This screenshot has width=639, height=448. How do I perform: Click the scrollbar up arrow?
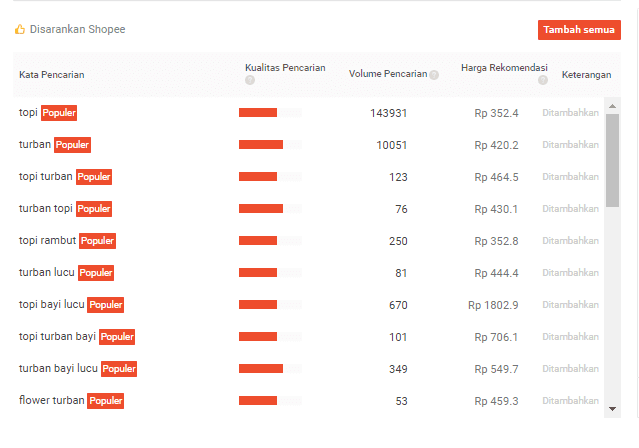[612, 106]
